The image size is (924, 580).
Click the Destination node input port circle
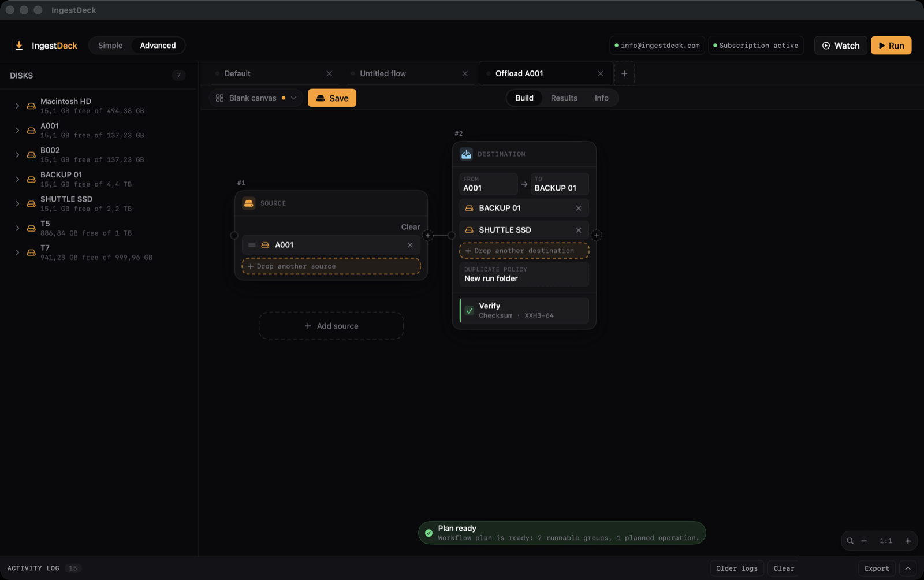coord(452,236)
